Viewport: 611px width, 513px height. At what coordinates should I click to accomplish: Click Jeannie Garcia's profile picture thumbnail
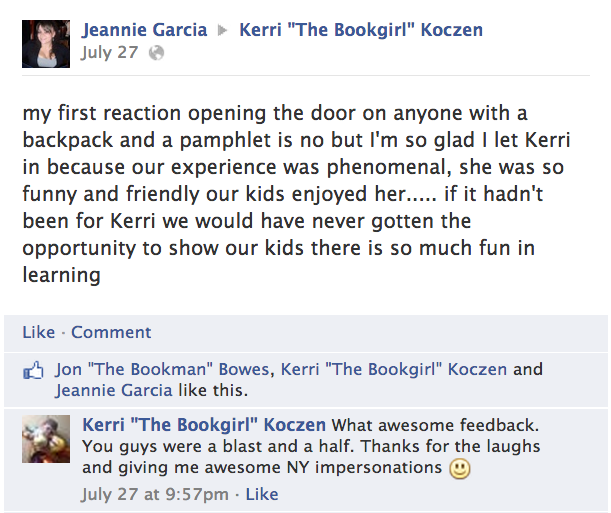pyautogui.click(x=46, y=43)
